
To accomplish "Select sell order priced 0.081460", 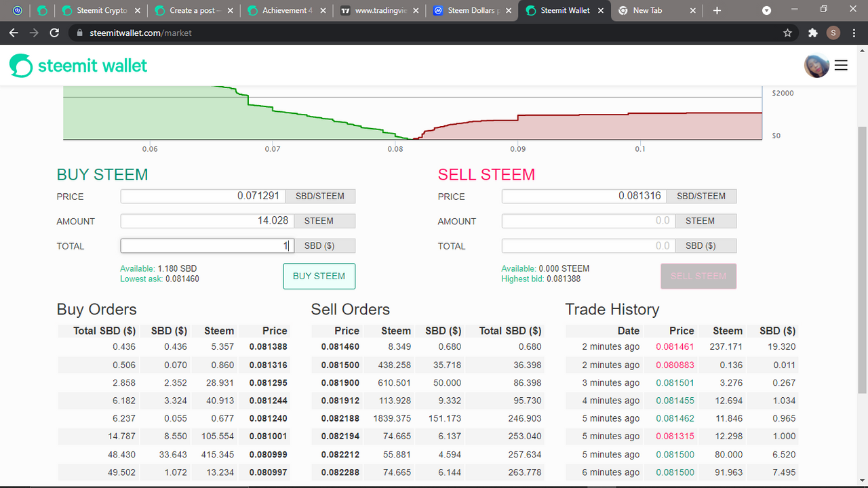I will (x=428, y=346).
